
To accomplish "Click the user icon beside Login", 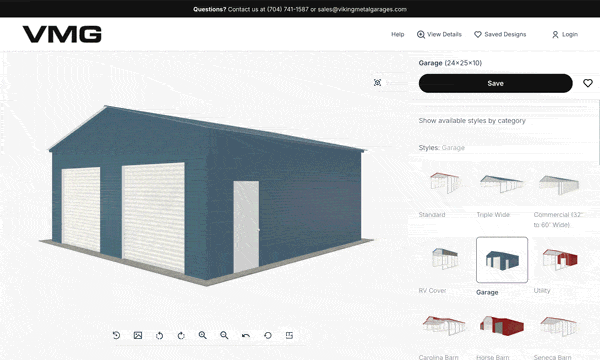I will (555, 35).
